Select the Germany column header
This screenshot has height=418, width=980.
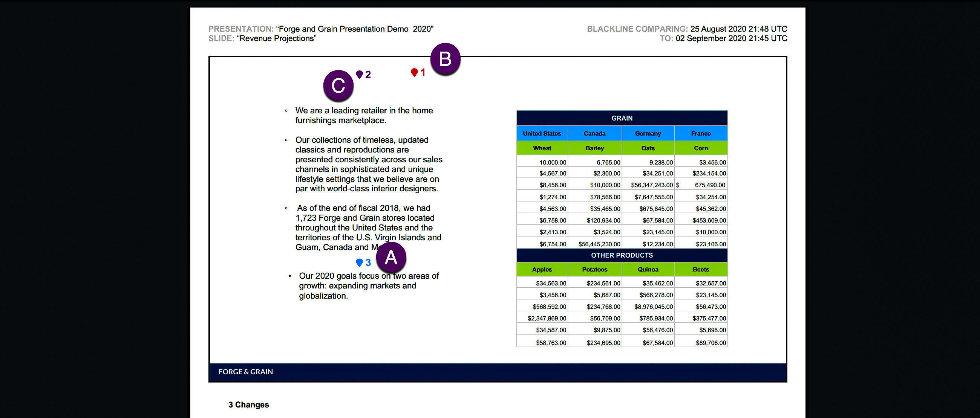(648, 133)
